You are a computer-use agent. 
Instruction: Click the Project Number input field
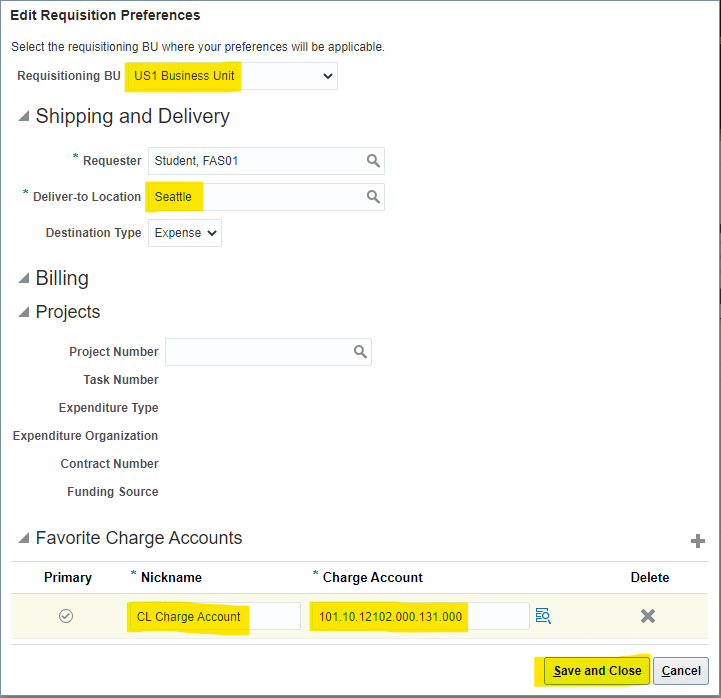tap(257, 352)
